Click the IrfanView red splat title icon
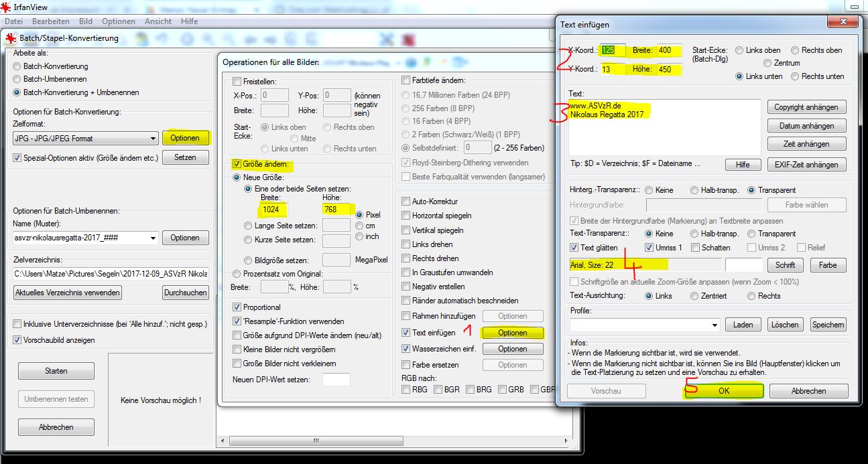 pyautogui.click(x=6, y=7)
